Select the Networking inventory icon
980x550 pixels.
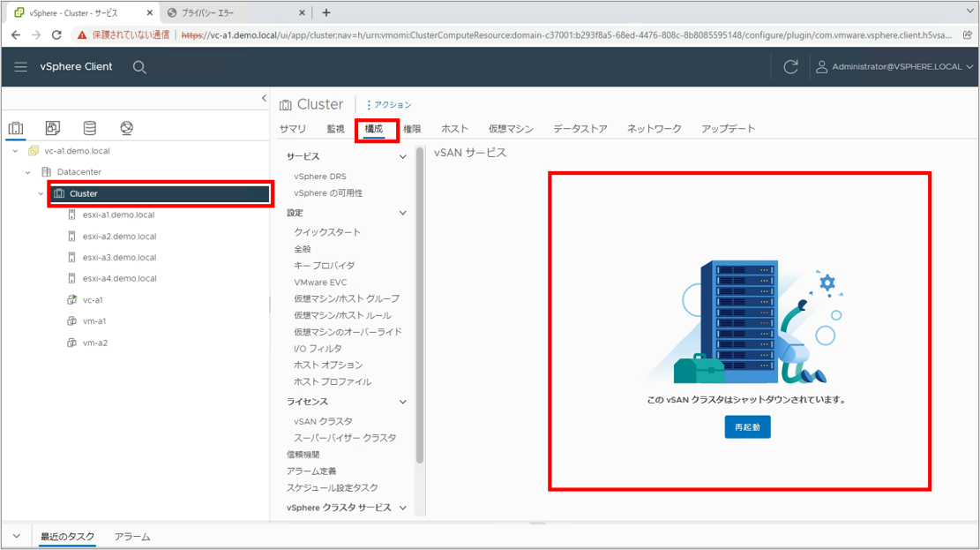[x=127, y=129]
